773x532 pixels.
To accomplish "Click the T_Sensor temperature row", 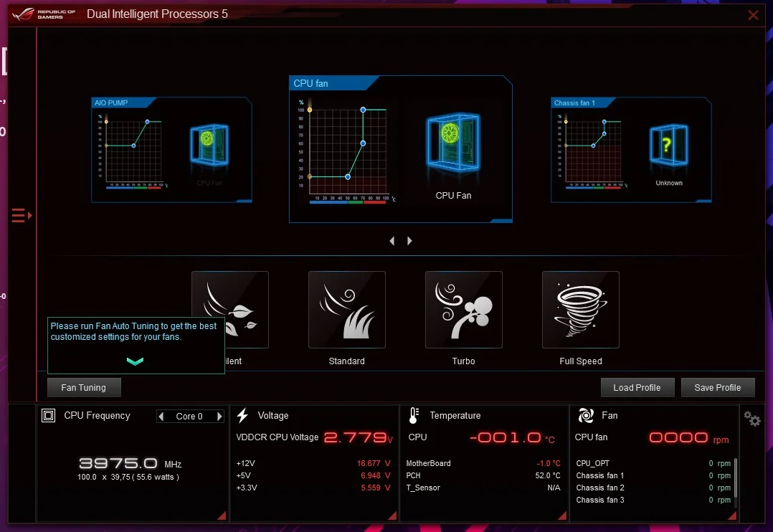I will coord(483,488).
